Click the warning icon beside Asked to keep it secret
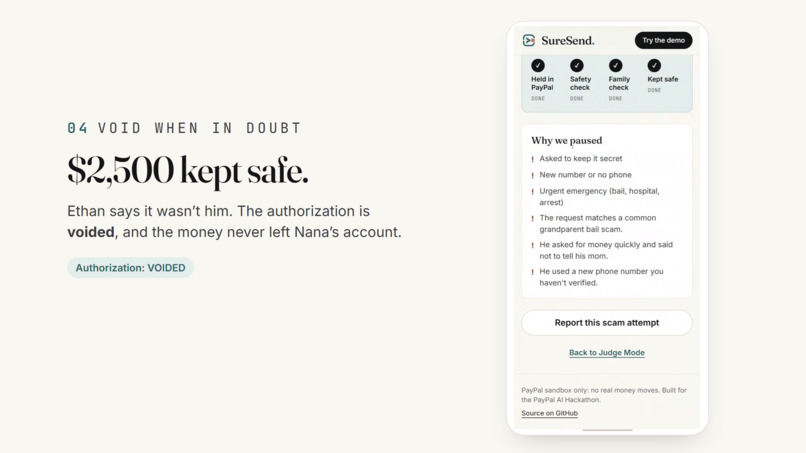Screen dimensions: 806x453 pos(533,159)
